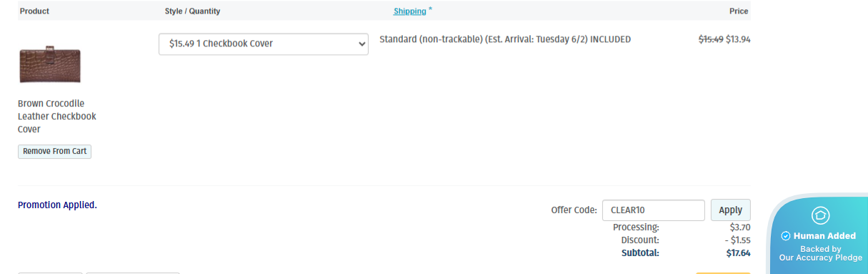Click the Brown Crocodile Leather Checkbook Cover name
This screenshot has height=274, width=868.
57,117
